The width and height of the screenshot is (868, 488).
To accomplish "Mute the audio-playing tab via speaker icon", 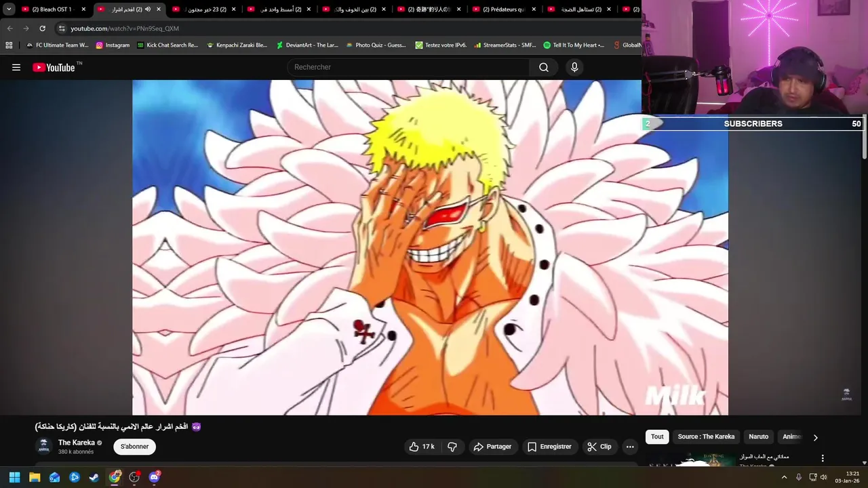I will 148,9.
